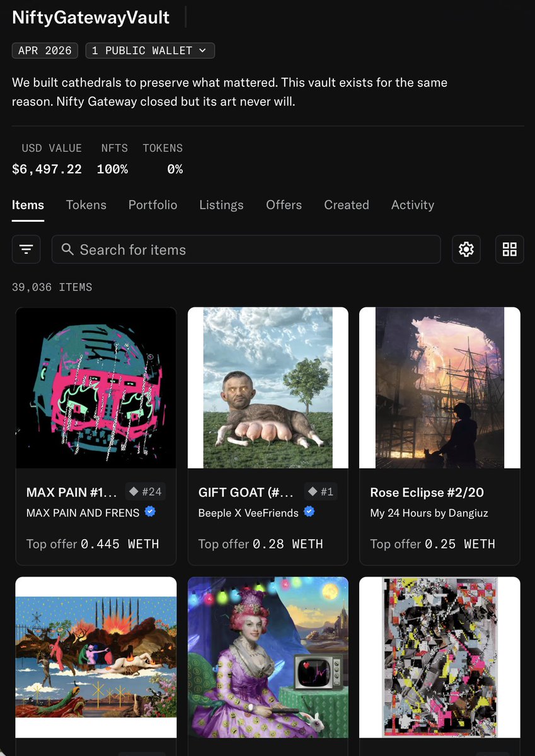The width and height of the screenshot is (535, 756).
Task: Open the settings gear icon
Action: coord(466,249)
